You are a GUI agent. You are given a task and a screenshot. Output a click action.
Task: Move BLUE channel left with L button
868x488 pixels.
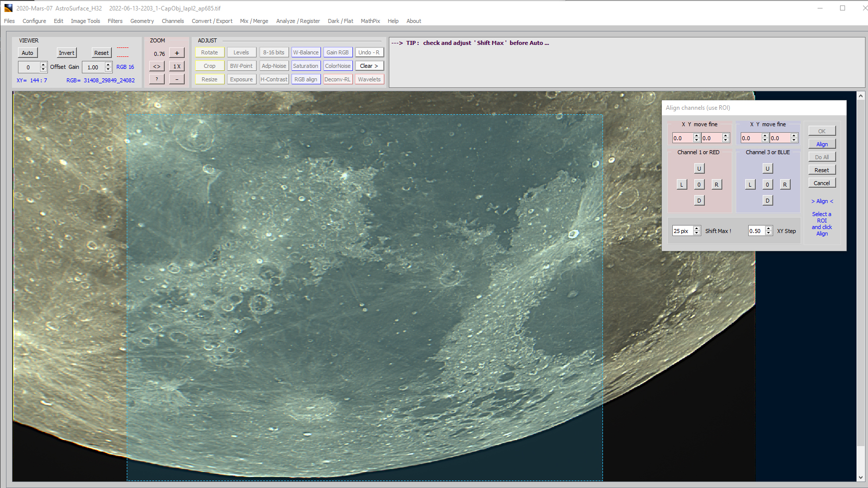click(750, 185)
